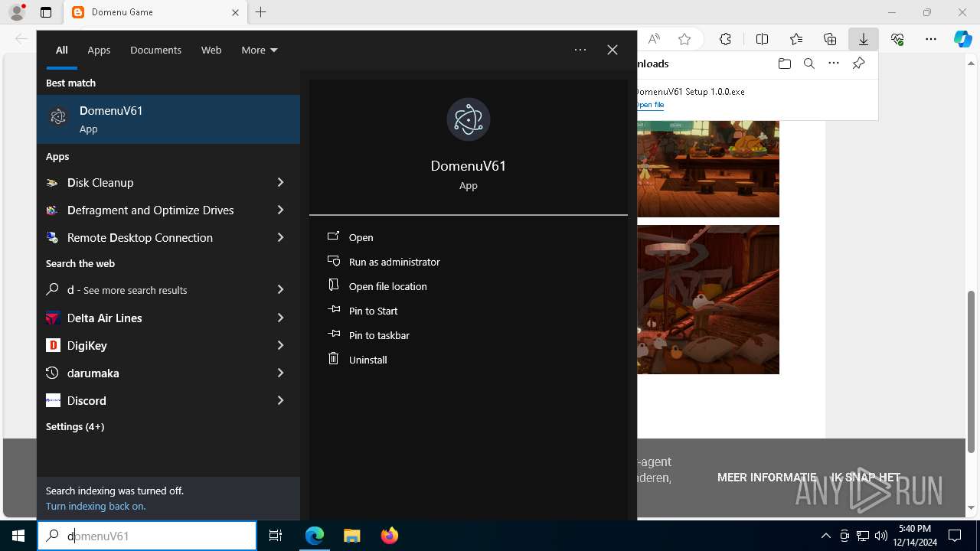Expand Disk Cleanup result arrow

click(x=280, y=183)
